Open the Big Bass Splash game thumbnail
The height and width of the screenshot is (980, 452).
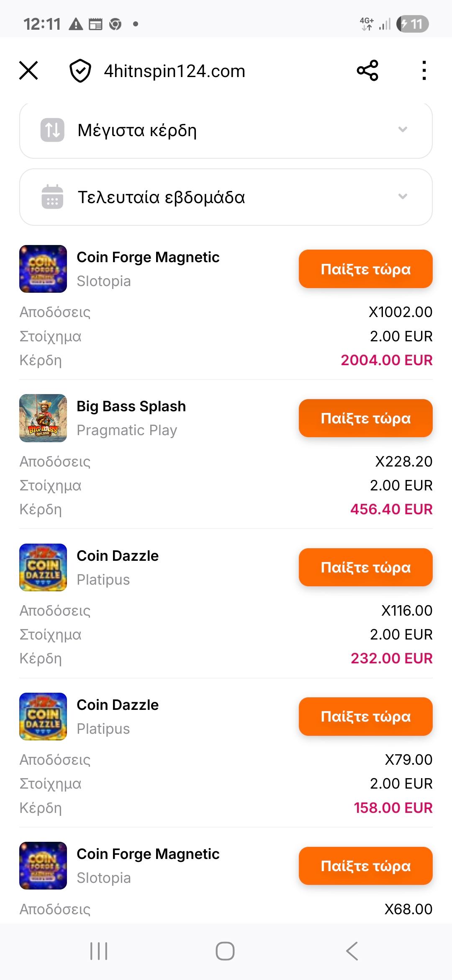43,418
